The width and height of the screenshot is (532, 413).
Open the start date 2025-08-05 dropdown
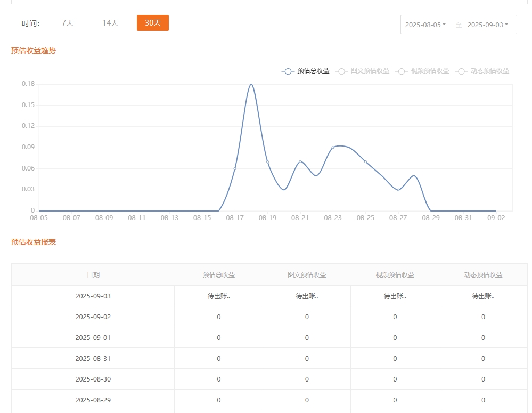pyautogui.click(x=425, y=25)
